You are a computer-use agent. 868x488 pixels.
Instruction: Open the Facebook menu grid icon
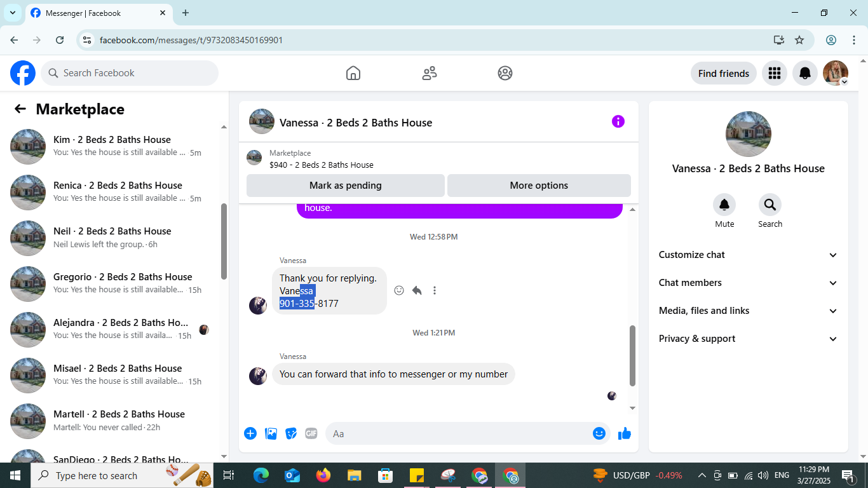point(774,73)
